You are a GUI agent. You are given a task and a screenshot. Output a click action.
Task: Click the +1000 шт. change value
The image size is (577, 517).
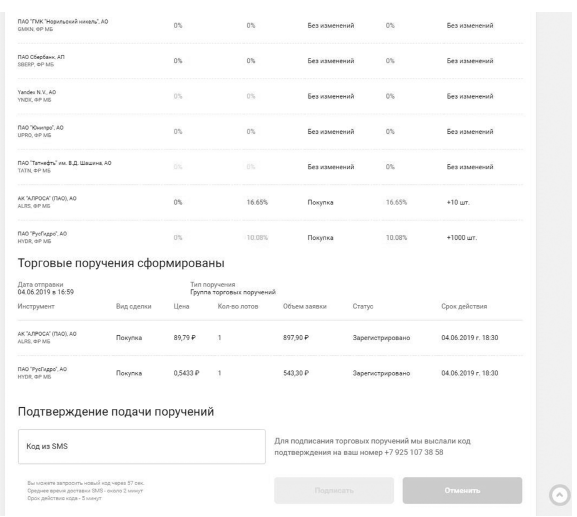[x=462, y=238]
